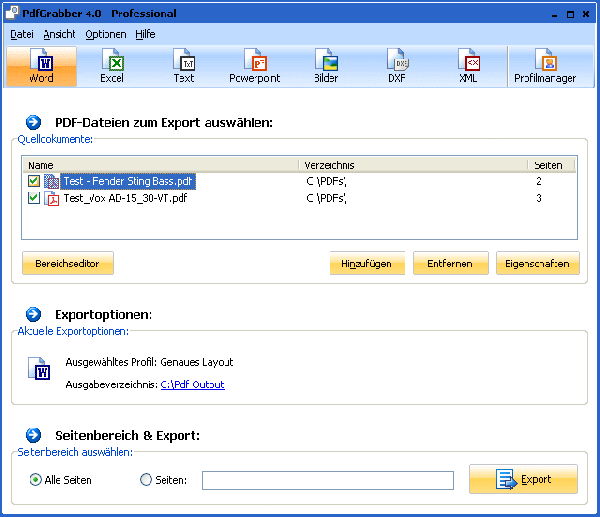Open the Ansicht menu
This screenshot has width=600, height=517.
coord(59,34)
